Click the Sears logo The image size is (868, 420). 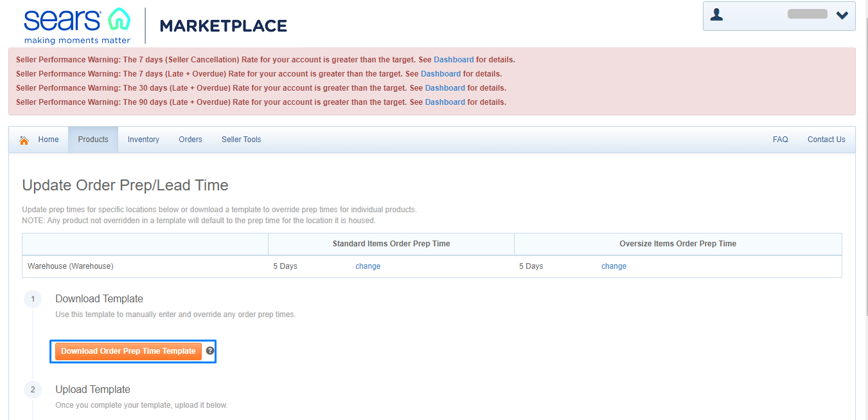78,26
